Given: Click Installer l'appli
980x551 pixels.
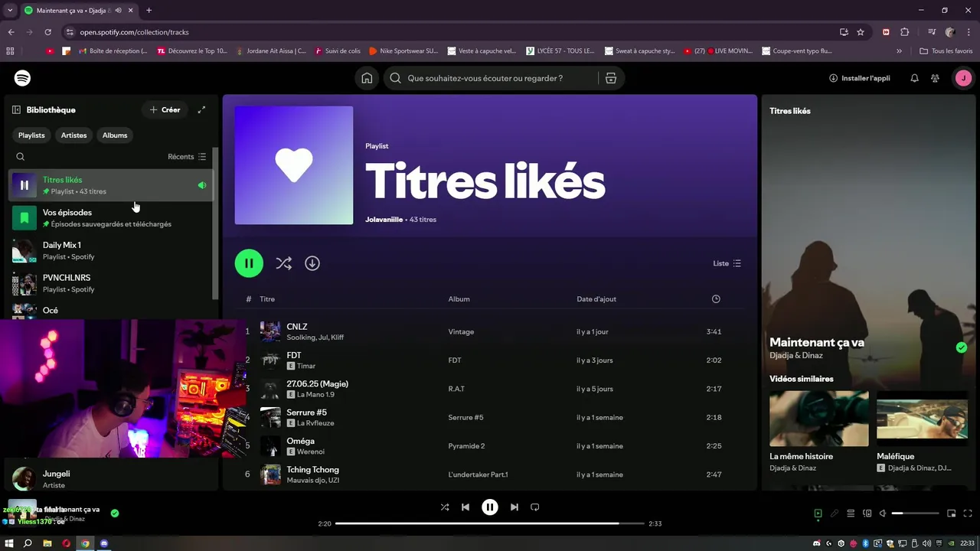Looking at the screenshot, I should click(859, 78).
